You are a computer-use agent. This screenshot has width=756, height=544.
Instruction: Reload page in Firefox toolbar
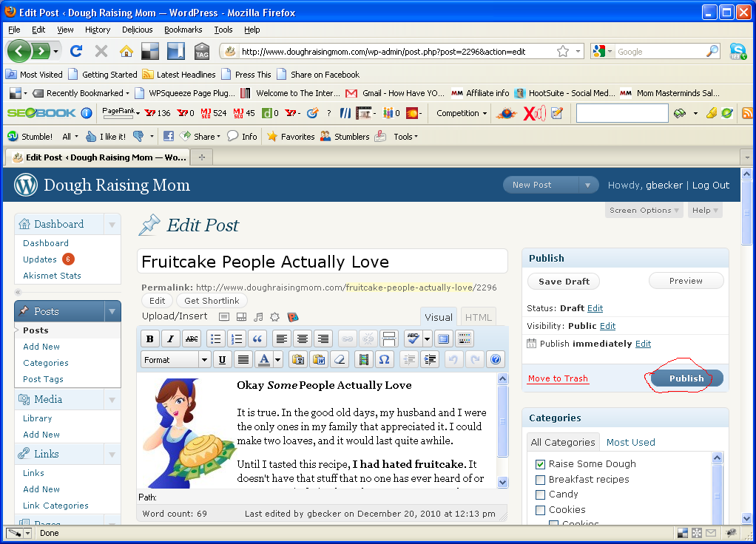[76, 50]
